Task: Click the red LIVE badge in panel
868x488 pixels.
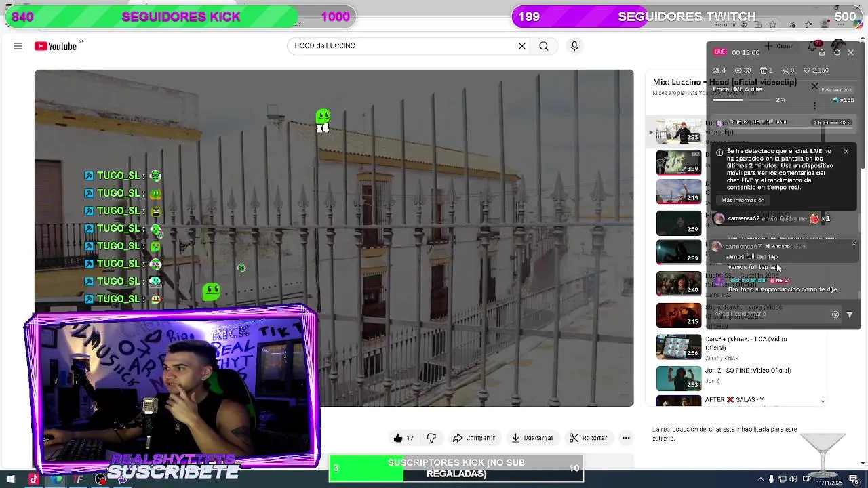Action: 719,52
